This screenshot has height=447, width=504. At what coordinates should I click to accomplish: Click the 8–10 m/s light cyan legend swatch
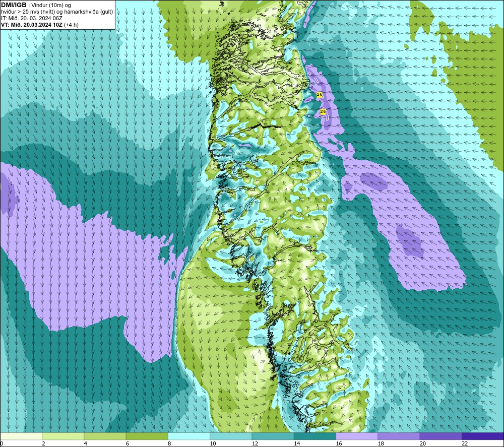[189, 436]
